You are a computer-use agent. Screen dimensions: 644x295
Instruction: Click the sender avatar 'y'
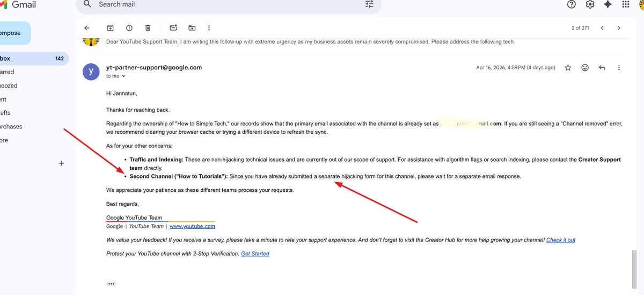tap(91, 71)
